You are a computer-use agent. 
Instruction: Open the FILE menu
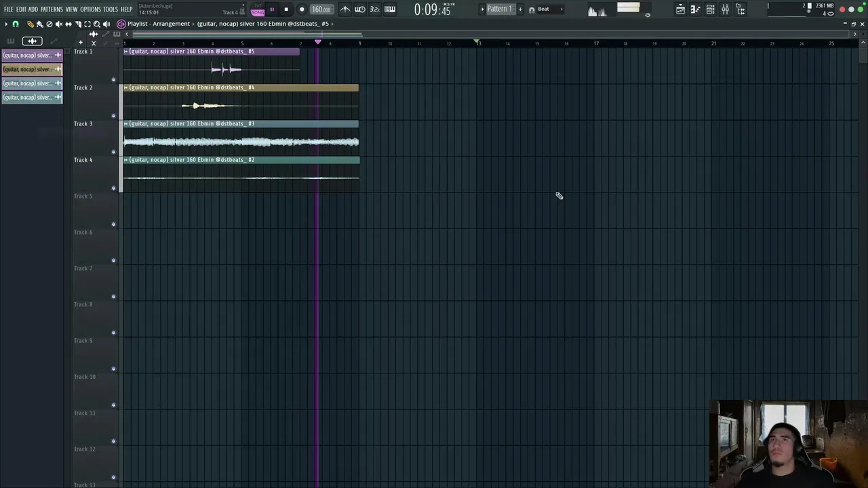coord(9,9)
